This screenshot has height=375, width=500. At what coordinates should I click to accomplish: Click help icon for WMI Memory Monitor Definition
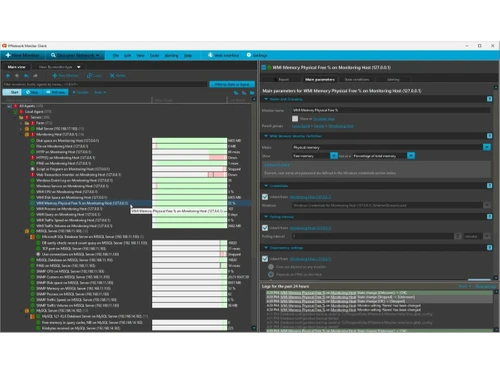[x=489, y=136]
